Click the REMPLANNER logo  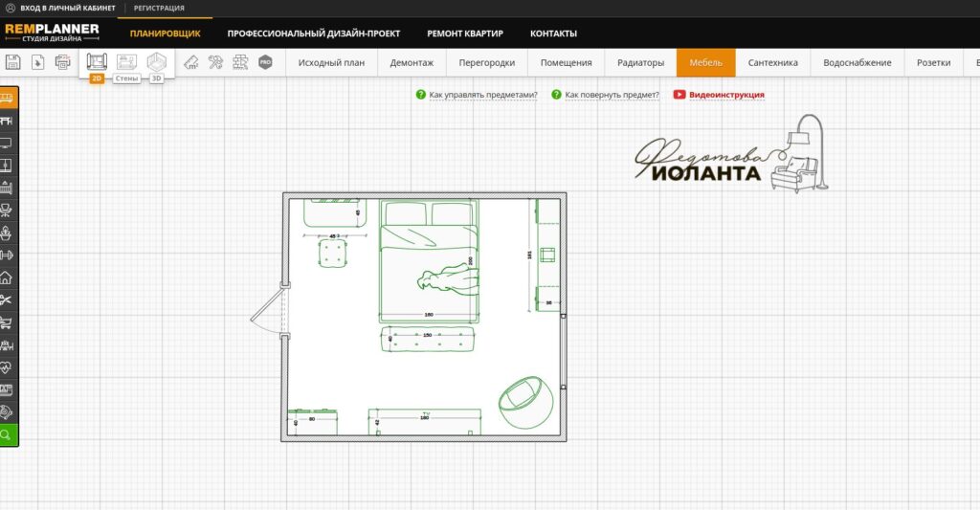[x=52, y=33]
